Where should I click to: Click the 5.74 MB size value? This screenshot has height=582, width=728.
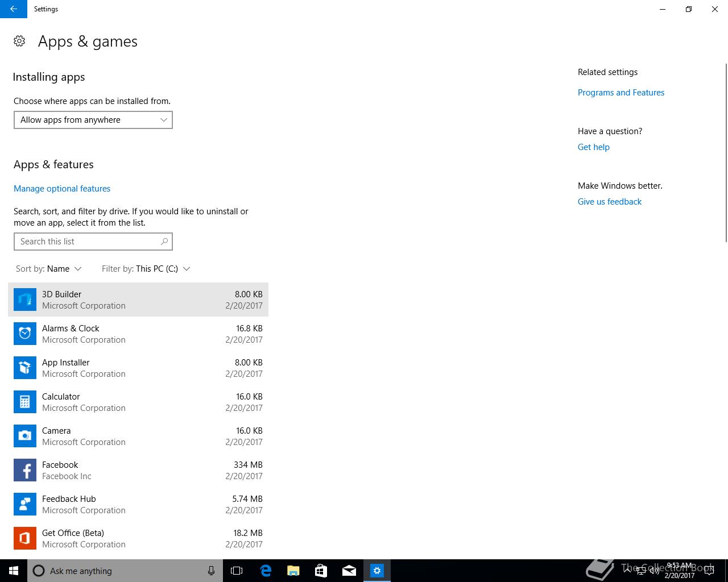click(x=247, y=499)
